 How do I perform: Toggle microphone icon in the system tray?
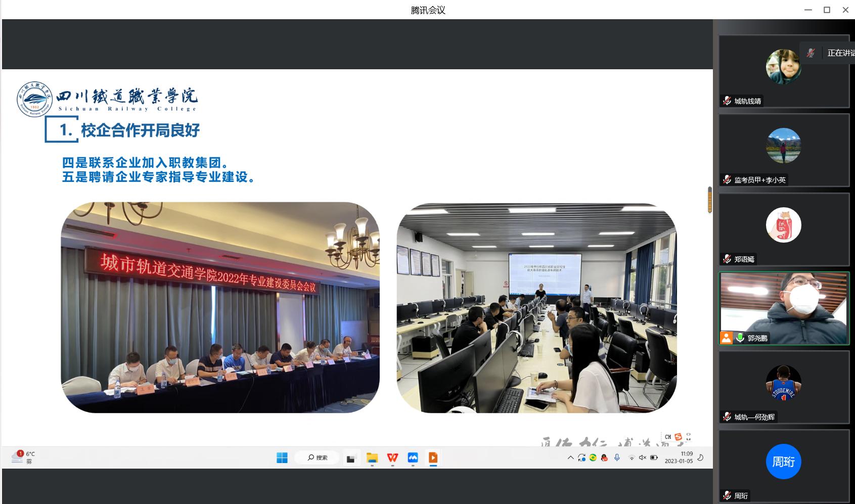click(x=617, y=458)
